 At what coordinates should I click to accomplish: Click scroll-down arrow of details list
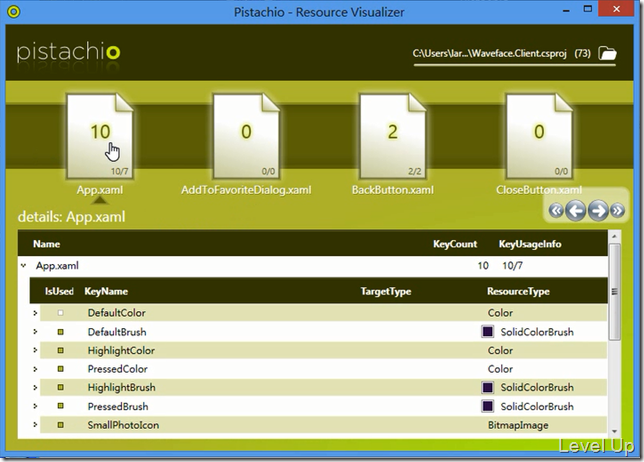coord(614,431)
